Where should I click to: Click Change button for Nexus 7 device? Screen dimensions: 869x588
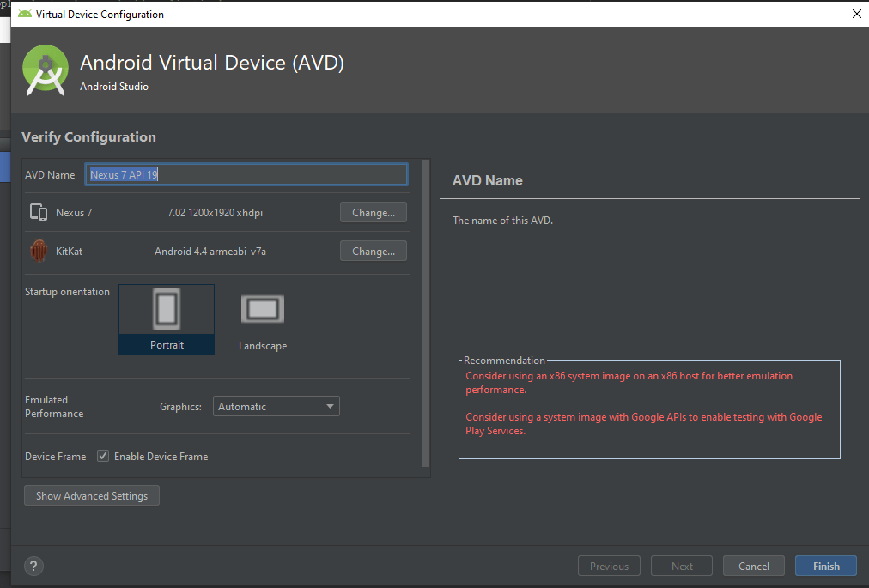(373, 212)
